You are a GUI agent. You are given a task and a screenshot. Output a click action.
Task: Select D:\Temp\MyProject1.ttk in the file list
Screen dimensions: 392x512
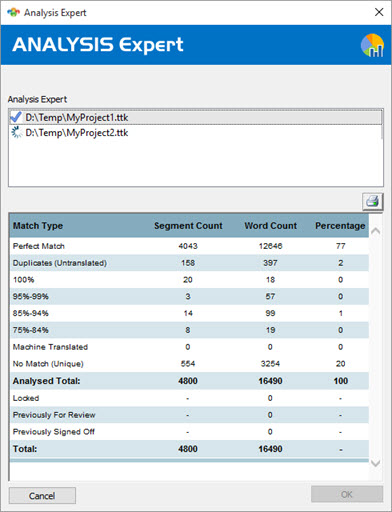195,117
